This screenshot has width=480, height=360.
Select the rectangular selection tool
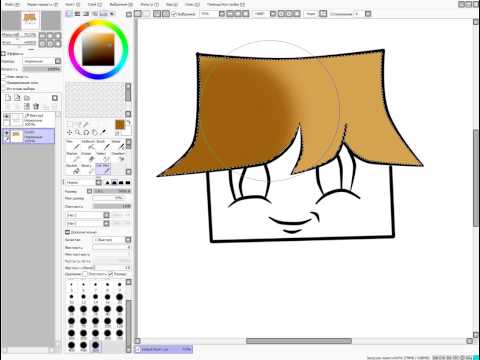(69, 124)
